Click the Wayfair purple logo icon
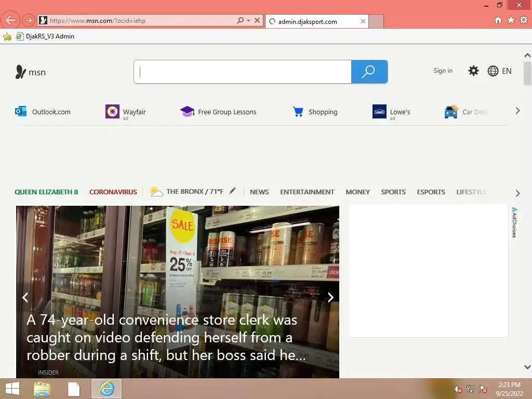532x399 pixels. tap(112, 111)
